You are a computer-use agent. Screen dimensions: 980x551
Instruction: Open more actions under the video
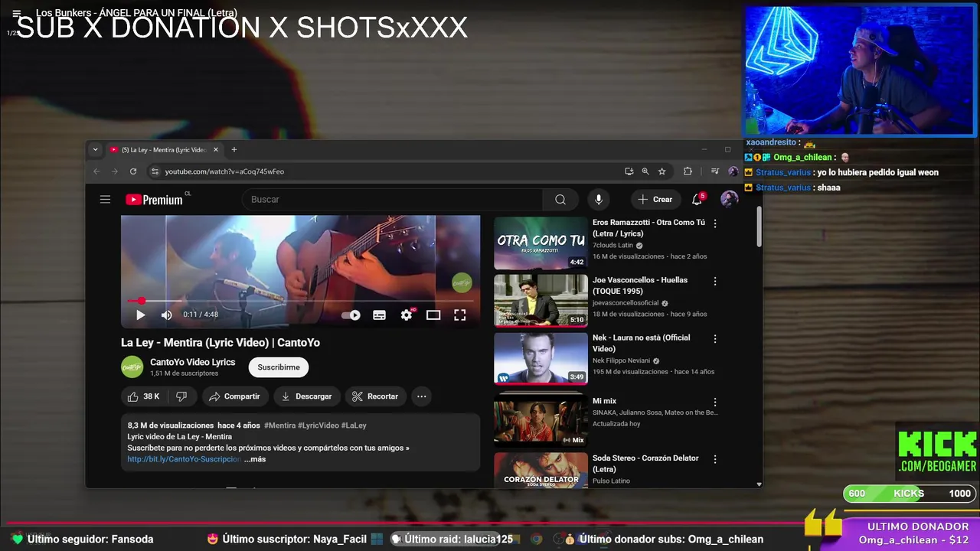tap(421, 396)
